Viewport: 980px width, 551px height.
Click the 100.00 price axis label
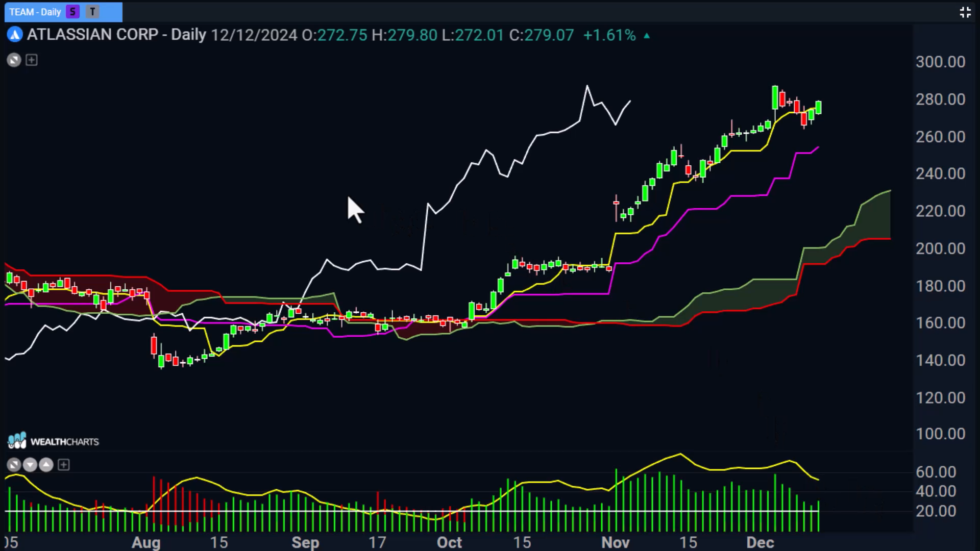[x=940, y=434]
